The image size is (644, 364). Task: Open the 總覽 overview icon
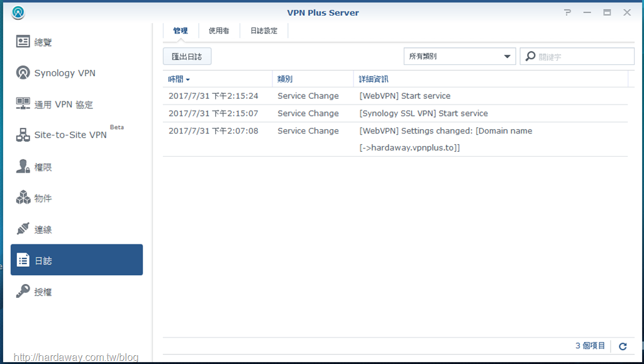point(23,42)
